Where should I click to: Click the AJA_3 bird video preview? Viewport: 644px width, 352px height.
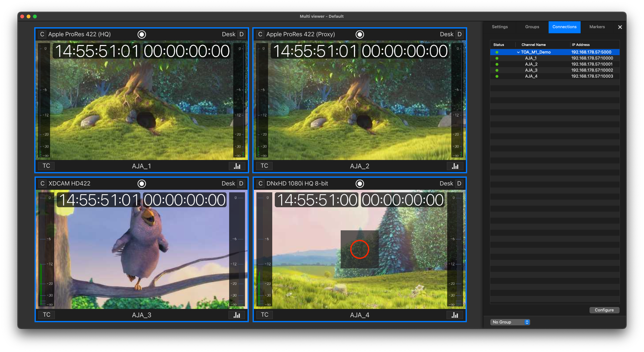coord(142,249)
